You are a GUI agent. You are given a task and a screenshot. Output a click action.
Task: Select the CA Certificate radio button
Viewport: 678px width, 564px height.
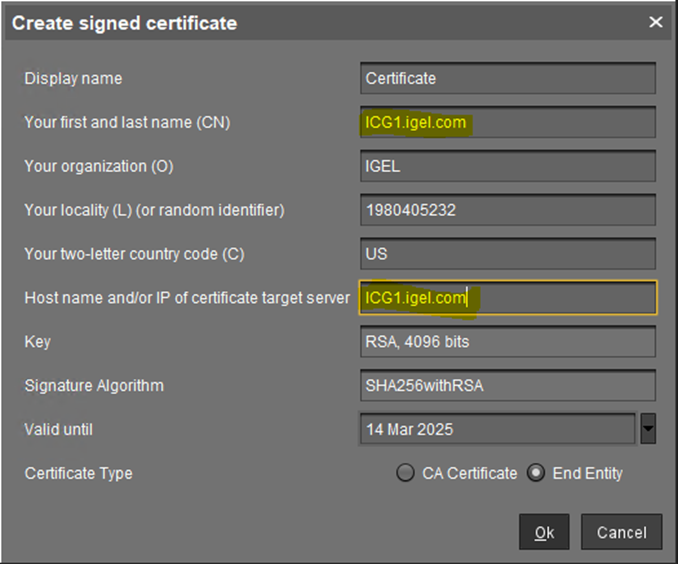click(x=405, y=473)
